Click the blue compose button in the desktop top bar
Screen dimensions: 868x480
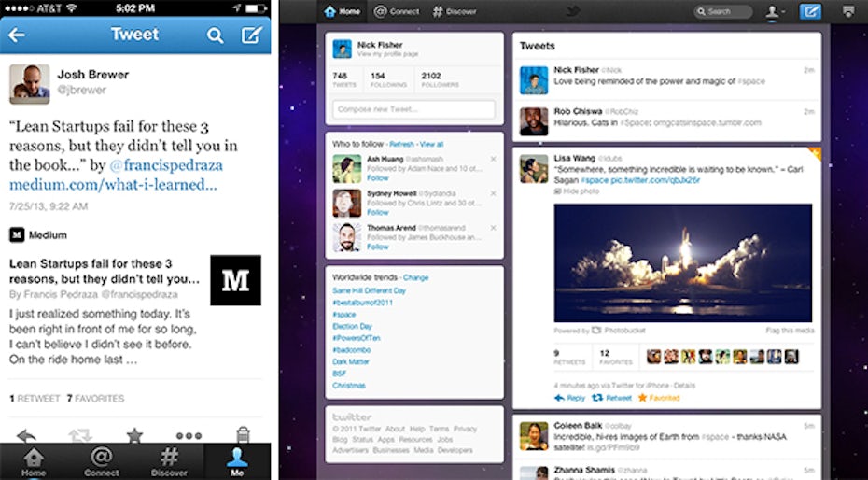810,11
